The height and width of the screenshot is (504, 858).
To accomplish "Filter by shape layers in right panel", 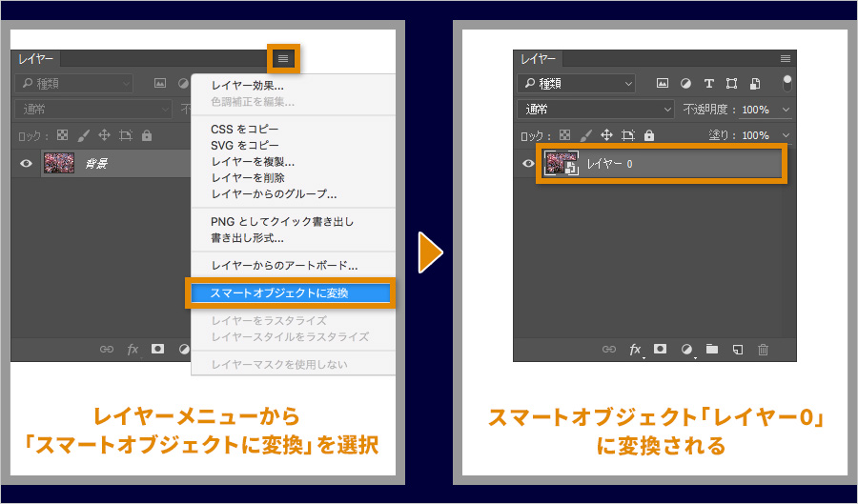I will coord(731,84).
